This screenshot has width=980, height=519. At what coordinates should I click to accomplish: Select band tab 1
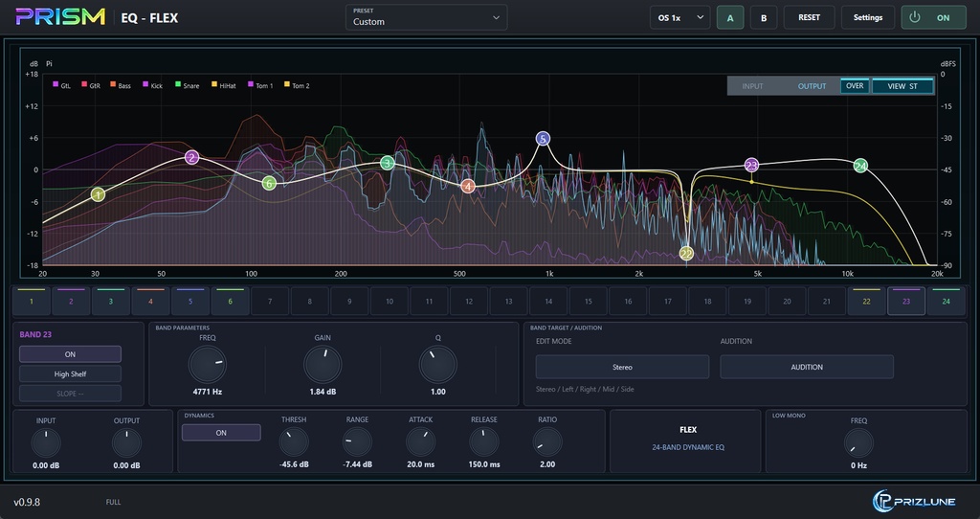(x=32, y=302)
